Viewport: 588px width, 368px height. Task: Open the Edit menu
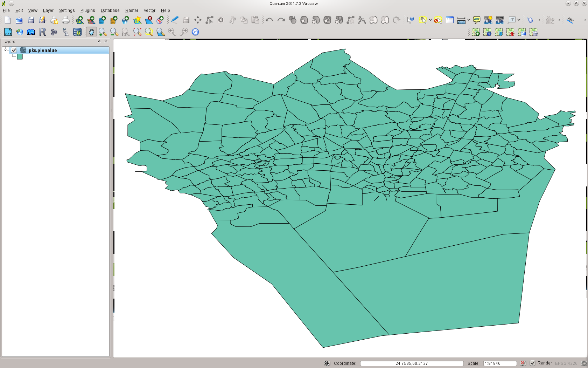[19, 11]
